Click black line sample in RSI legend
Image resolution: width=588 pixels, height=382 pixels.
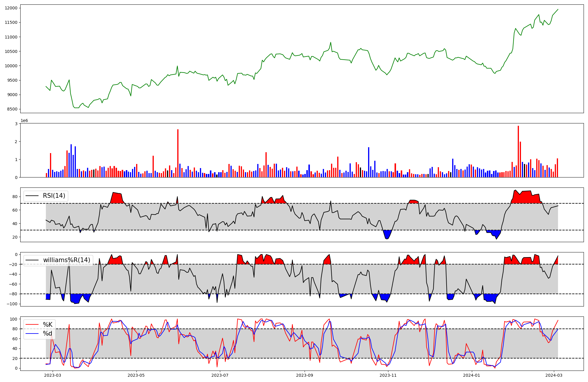32,196
